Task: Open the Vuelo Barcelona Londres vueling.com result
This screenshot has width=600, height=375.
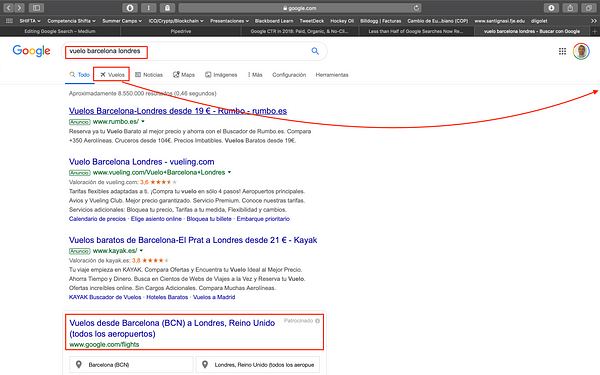Action: [x=142, y=162]
